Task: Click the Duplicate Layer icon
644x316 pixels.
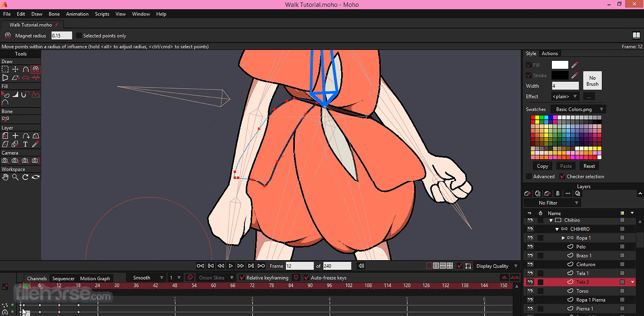Action: click(x=537, y=194)
